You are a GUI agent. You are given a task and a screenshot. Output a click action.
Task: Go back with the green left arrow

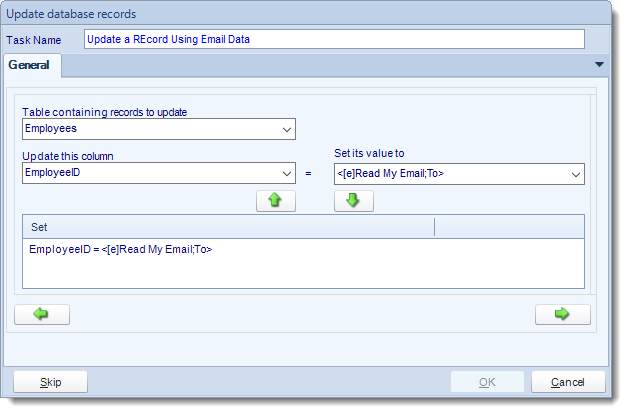click(x=42, y=314)
